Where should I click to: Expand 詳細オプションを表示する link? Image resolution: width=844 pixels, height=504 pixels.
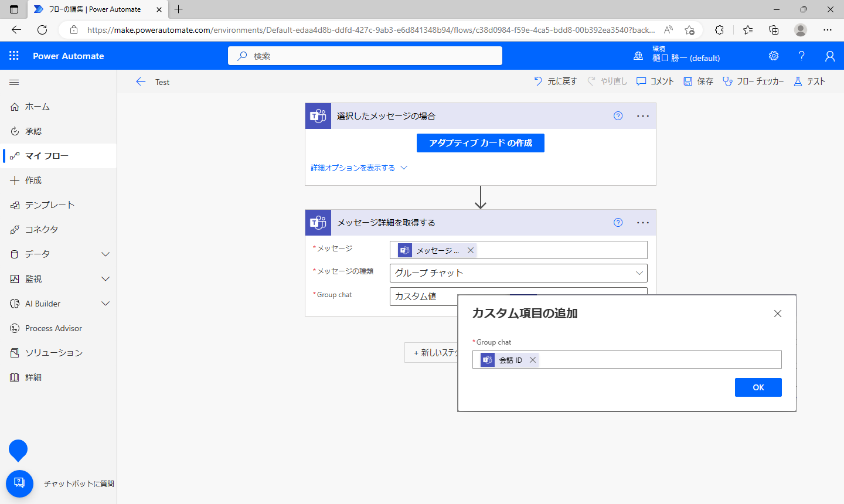pos(359,168)
